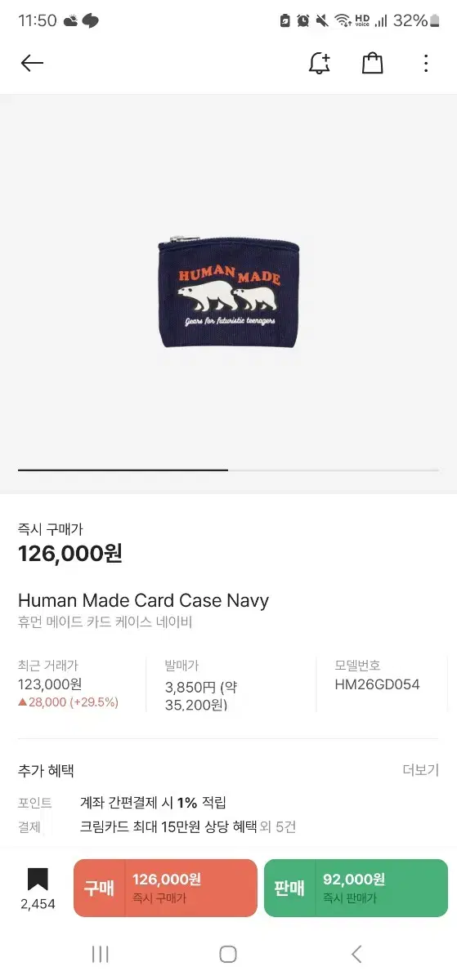Image resolution: width=457 pixels, height=980 pixels.
Task: Tap the Android recent apps button
Action: (101, 953)
